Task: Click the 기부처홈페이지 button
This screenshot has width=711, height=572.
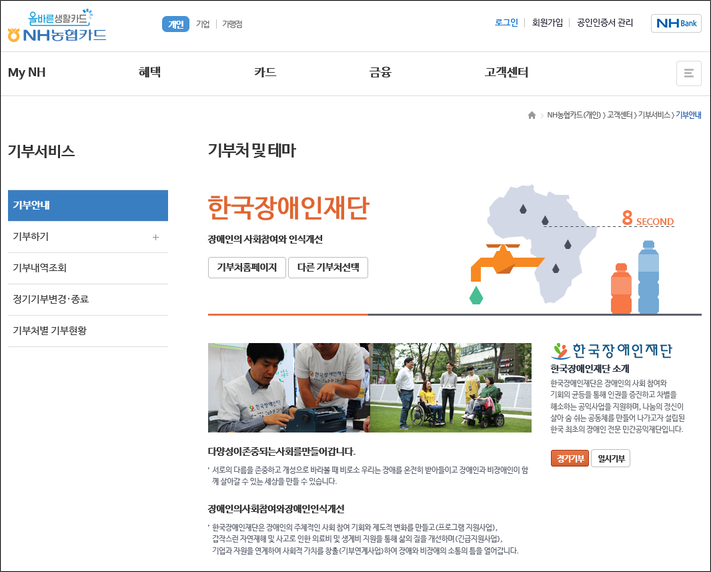Action: coord(247,268)
